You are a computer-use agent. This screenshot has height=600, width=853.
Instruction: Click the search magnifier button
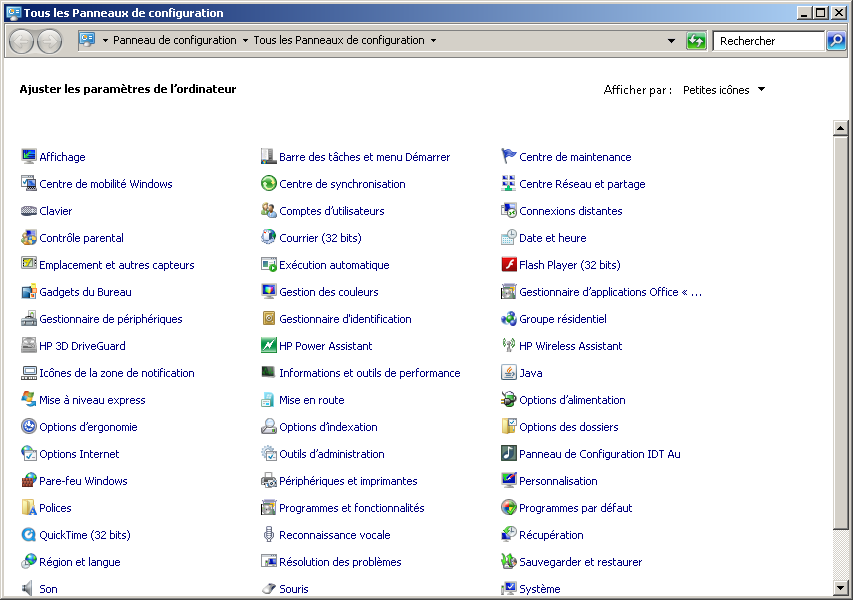click(836, 41)
